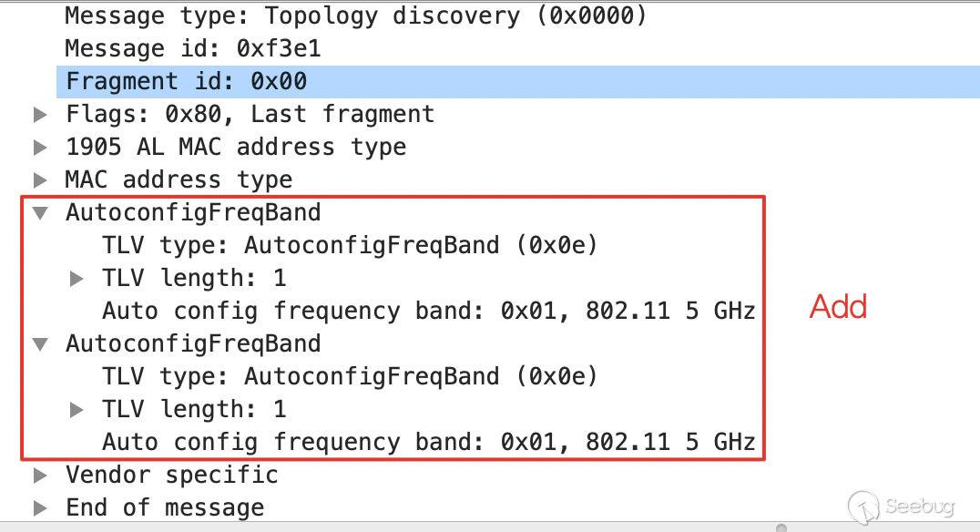Select second Auto config frequency band row
Screen dimensions: 980x532
pyautogui.click(x=428, y=442)
